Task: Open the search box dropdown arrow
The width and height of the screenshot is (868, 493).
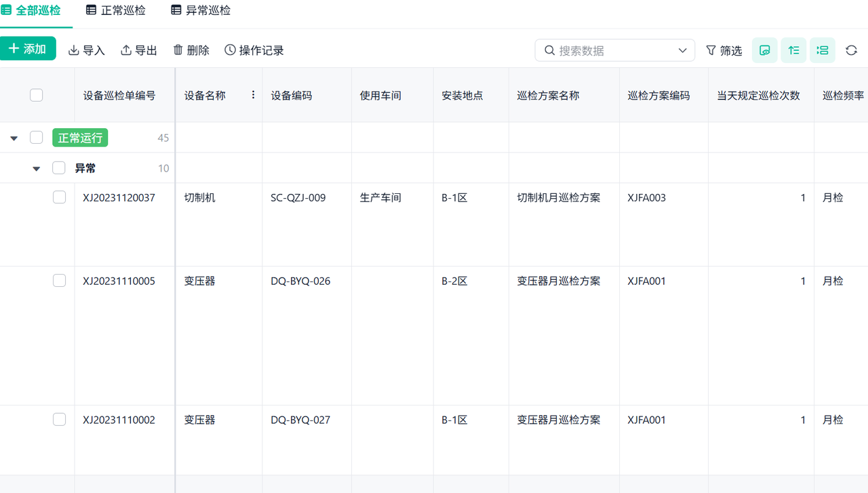Action: point(683,50)
